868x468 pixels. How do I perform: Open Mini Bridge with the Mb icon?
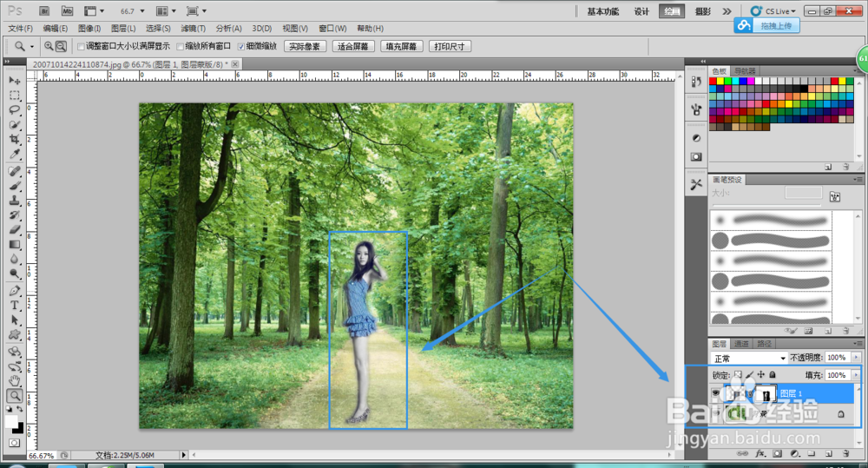(x=67, y=10)
